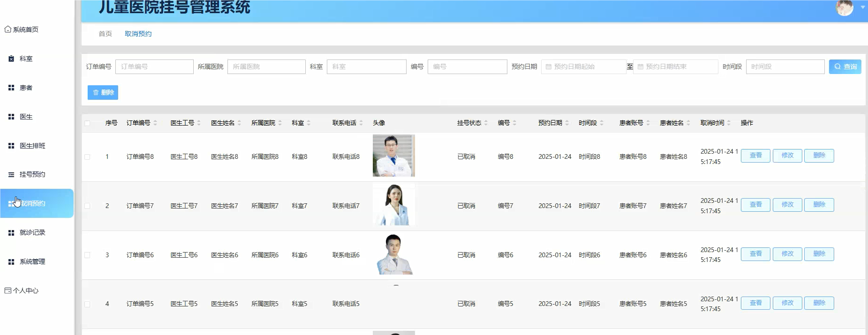Click the sort arrows on 医生工号 column
This screenshot has width=868, height=335.
point(199,123)
